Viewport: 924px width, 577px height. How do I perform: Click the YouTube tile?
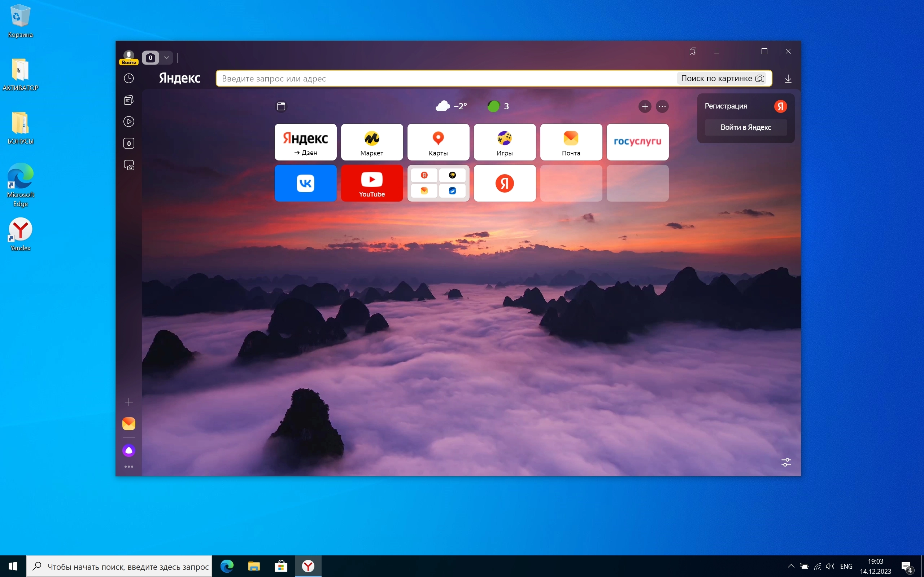[371, 183]
